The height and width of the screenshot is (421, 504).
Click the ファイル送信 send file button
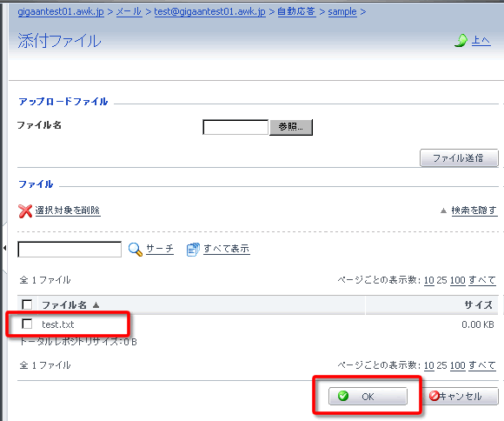click(459, 158)
